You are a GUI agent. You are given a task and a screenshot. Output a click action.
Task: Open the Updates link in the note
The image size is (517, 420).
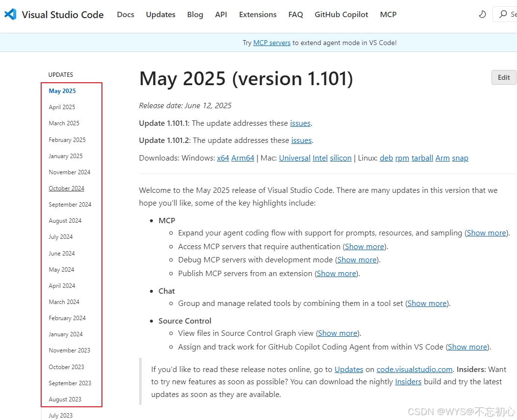349,370
